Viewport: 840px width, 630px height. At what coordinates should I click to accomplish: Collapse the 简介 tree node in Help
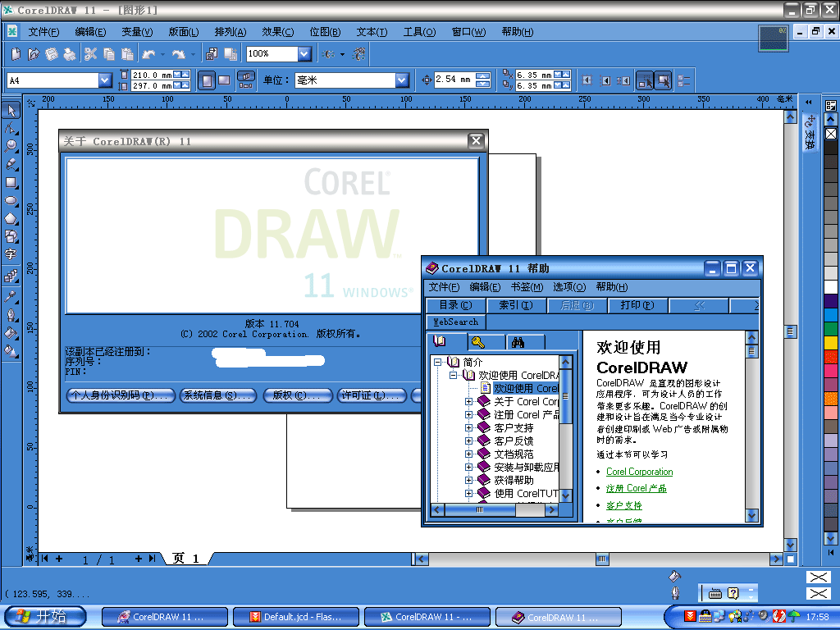(438, 362)
